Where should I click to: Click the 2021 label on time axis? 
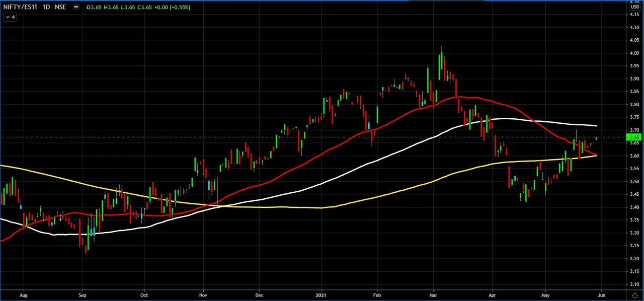point(322,295)
